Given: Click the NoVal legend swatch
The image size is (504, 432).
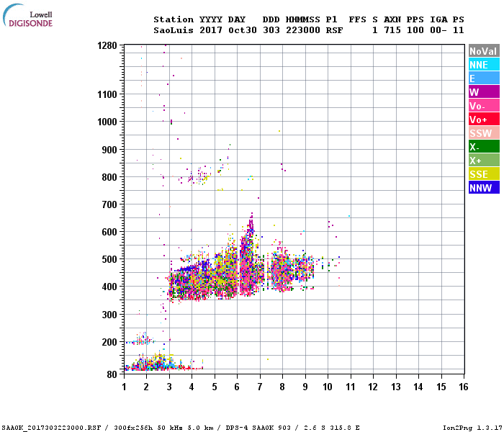Looking at the screenshot, I should click(484, 51).
